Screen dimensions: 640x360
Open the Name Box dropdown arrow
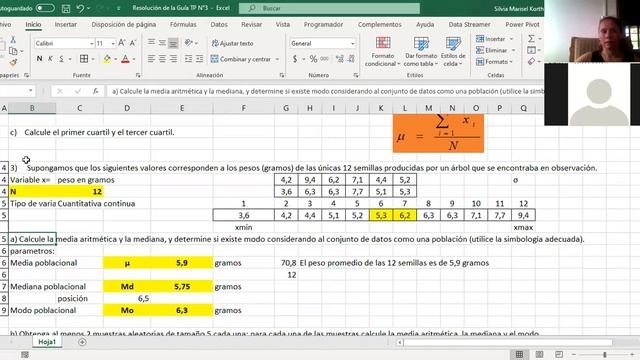pos(31,91)
